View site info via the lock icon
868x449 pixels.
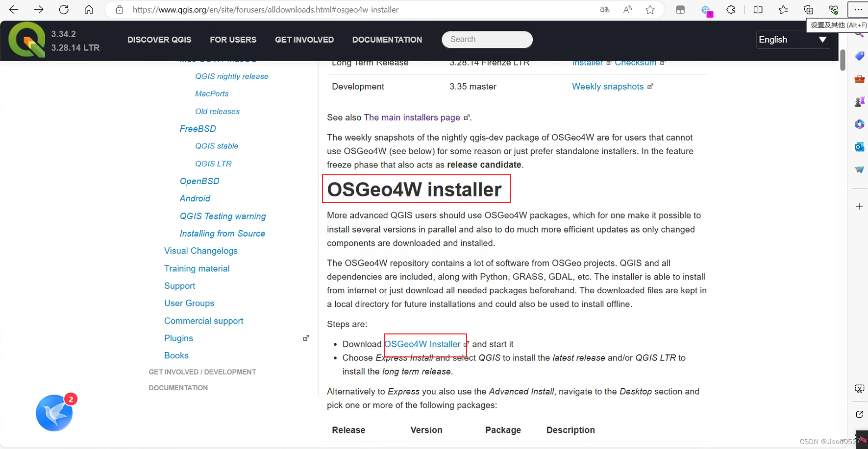tap(119, 10)
